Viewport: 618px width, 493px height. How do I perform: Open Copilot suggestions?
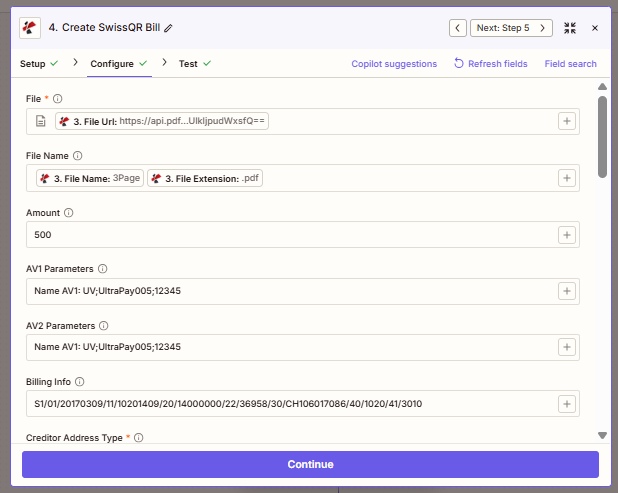point(394,64)
